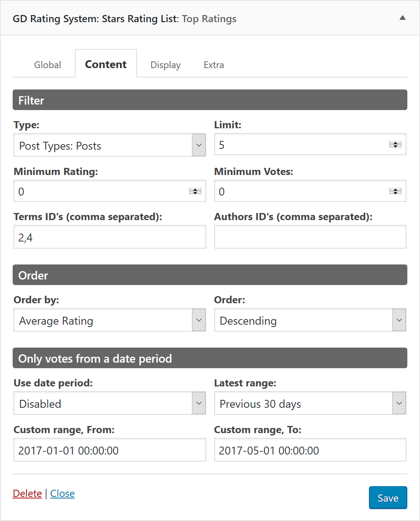This screenshot has height=521, width=420.
Task: Switch to the Global tab
Action: [x=48, y=65]
